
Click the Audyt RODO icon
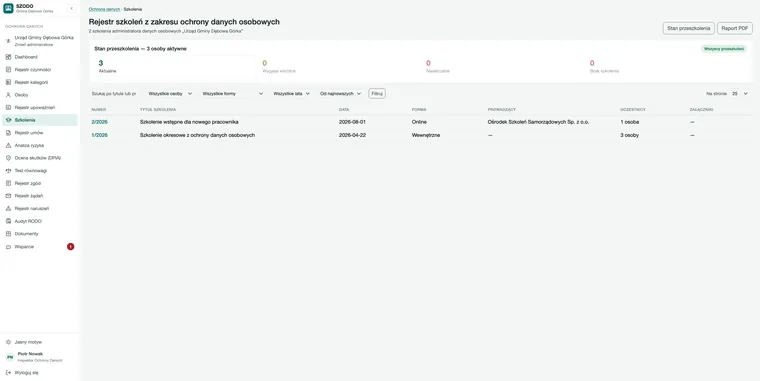tap(8, 221)
